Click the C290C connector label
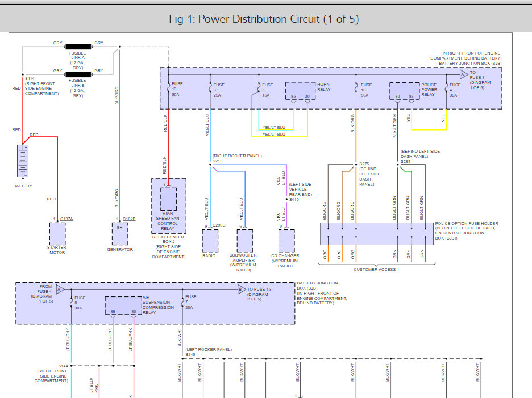The height and width of the screenshot is (398, 532). pos(219,225)
